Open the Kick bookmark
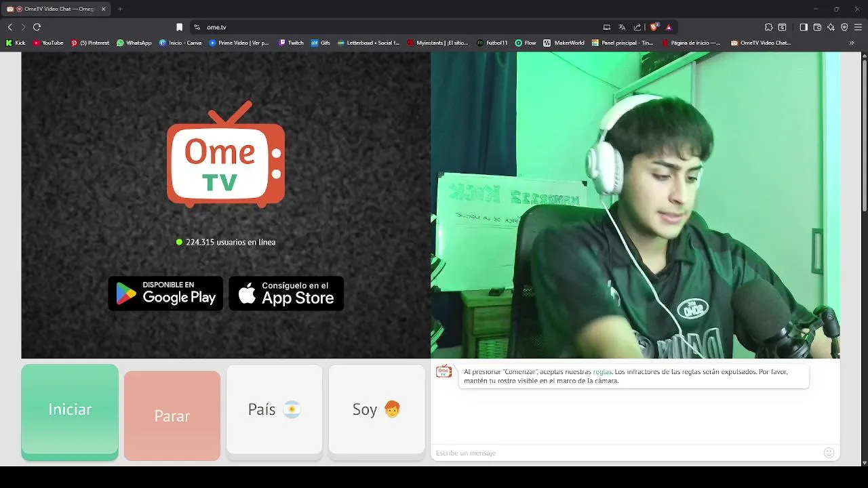868x488 pixels. 16,43
